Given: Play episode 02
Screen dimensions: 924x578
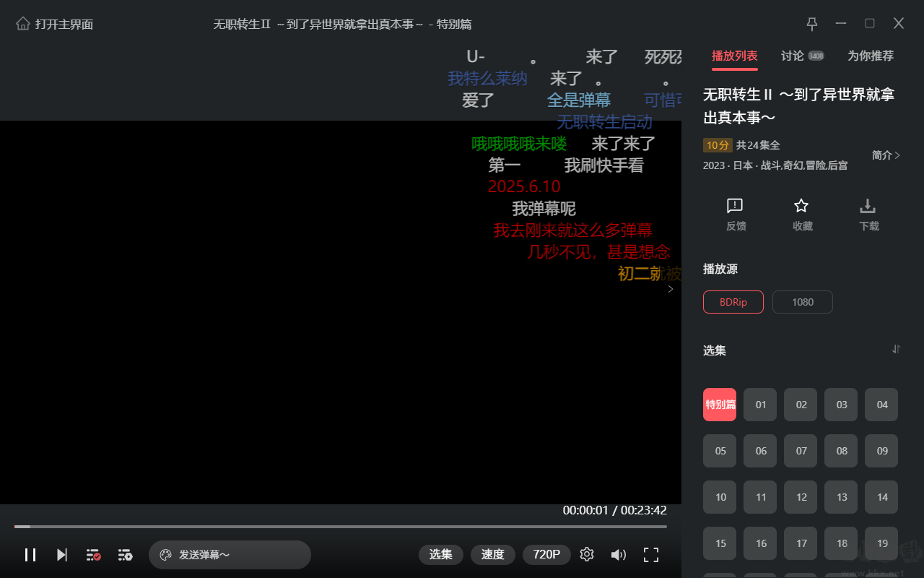Looking at the screenshot, I should [801, 405].
